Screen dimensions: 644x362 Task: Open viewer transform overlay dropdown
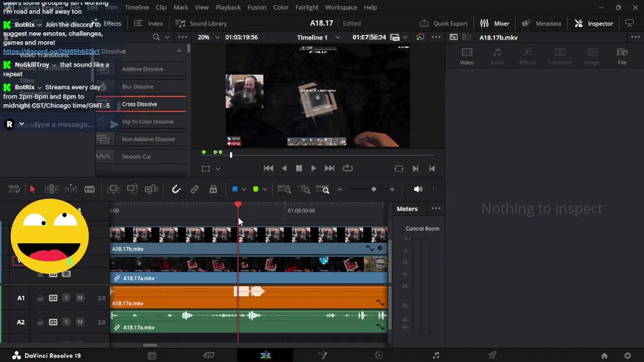tap(218, 169)
